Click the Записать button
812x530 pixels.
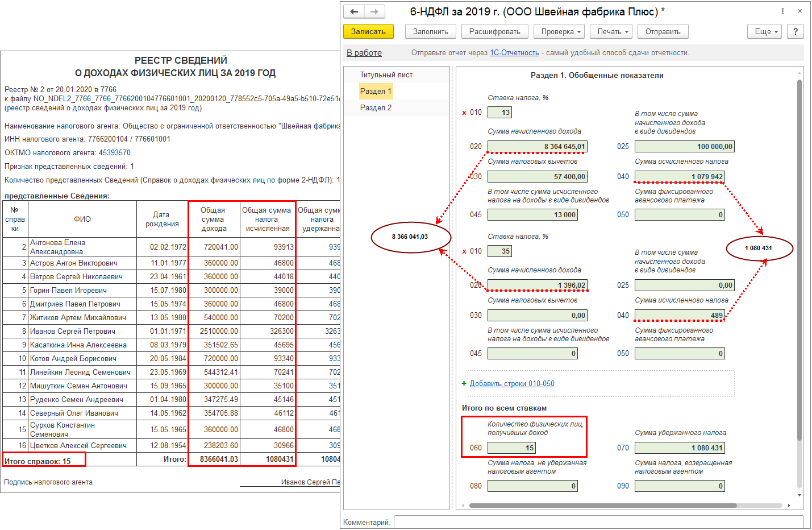click(368, 32)
